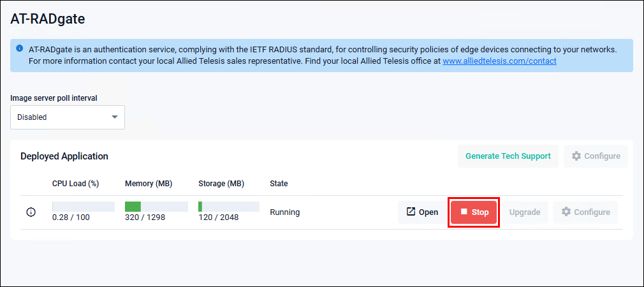Click the external-link icon on the Open button
Image resolution: width=644 pixels, height=287 pixels.
[411, 212]
